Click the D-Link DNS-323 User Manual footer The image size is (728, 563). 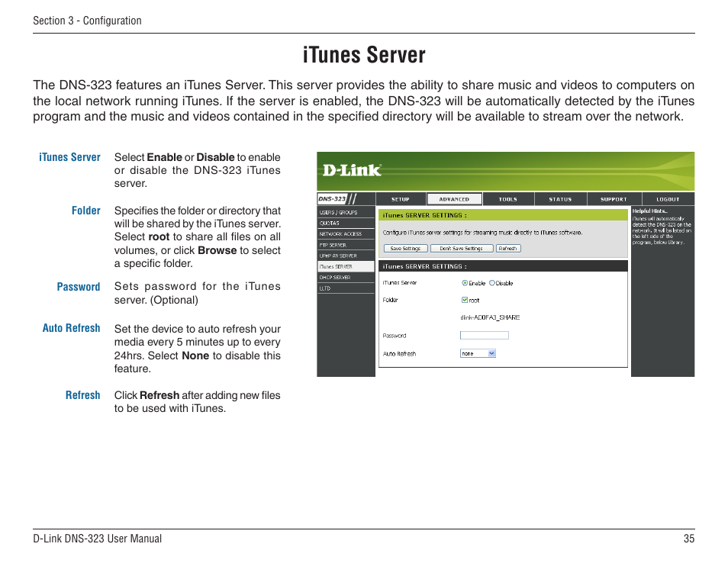[98, 539]
